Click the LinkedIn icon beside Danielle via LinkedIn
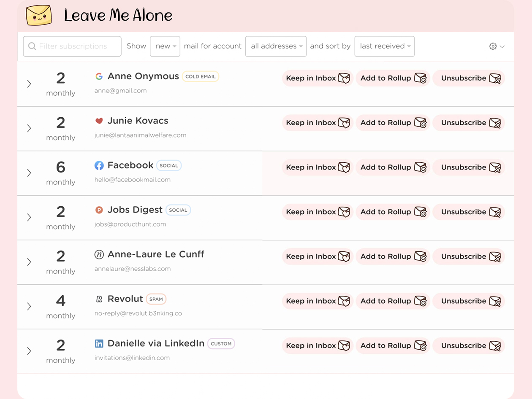This screenshot has height=399, width=532. pos(99,343)
